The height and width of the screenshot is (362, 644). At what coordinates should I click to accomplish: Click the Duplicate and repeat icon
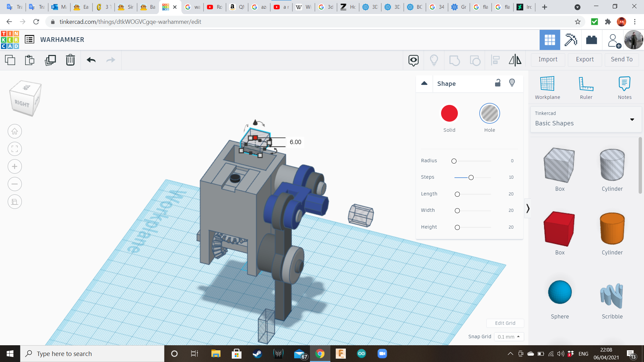[x=50, y=60]
